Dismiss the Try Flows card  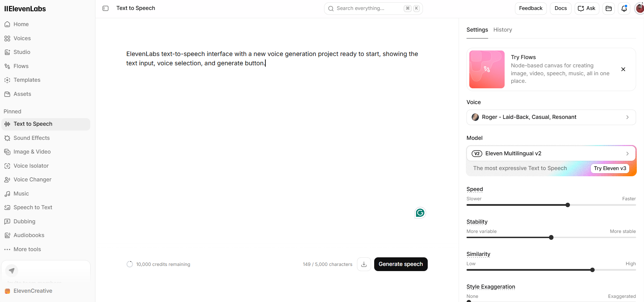[623, 69]
